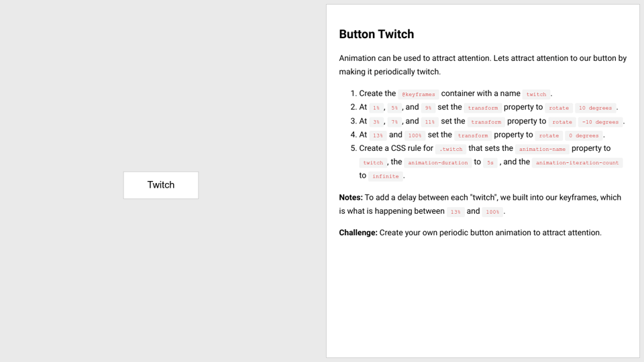Viewport: 644px width, 362px height.
Task: Select the '100%' code in step 4
Action: click(x=415, y=135)
